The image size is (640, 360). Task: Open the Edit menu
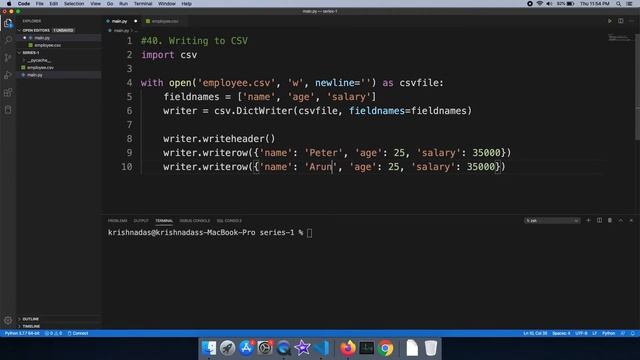pos(53,4)
